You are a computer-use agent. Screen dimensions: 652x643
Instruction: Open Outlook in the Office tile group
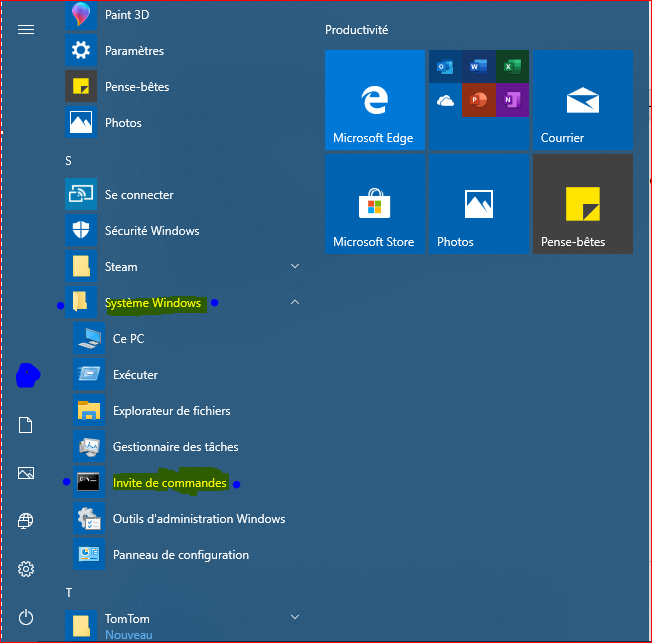pos(445,67)
